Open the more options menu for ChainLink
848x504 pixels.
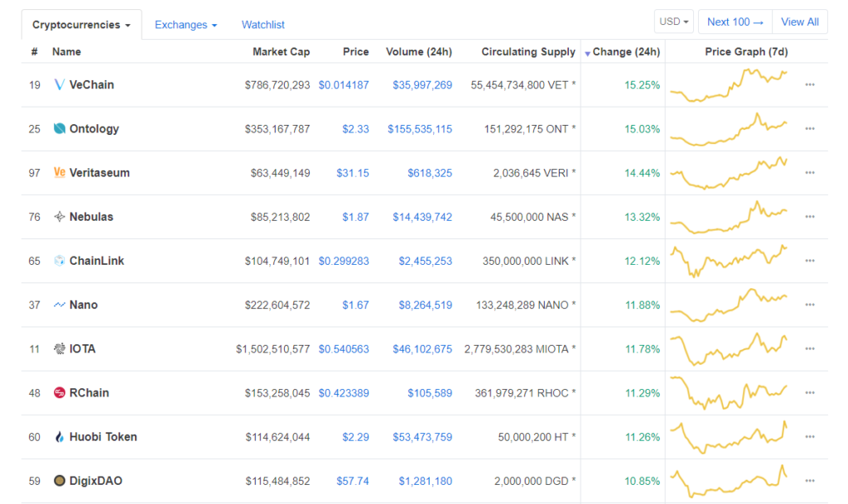pyautogui.click(x=810, y=261)
